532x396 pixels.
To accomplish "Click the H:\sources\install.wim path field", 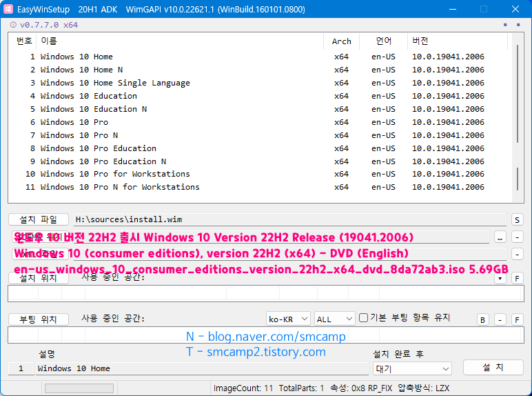I will click(x=289, y=219).
